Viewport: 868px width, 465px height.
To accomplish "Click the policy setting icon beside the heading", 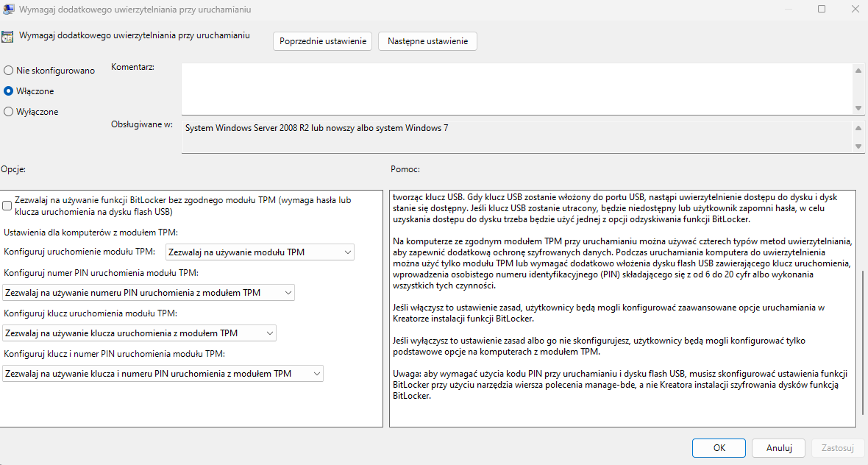I will point(7,37).
